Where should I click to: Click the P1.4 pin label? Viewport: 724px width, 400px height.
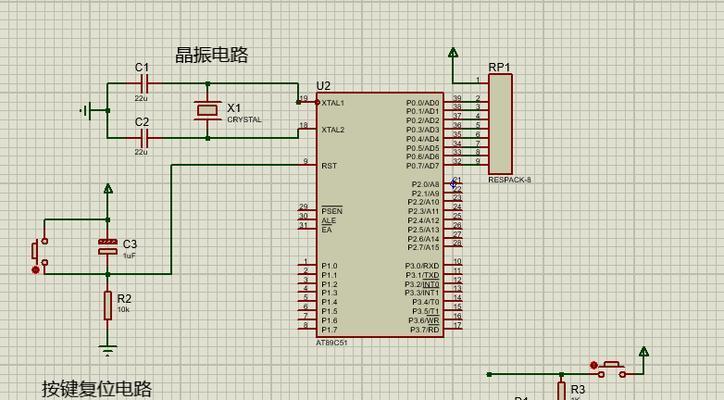329,302
